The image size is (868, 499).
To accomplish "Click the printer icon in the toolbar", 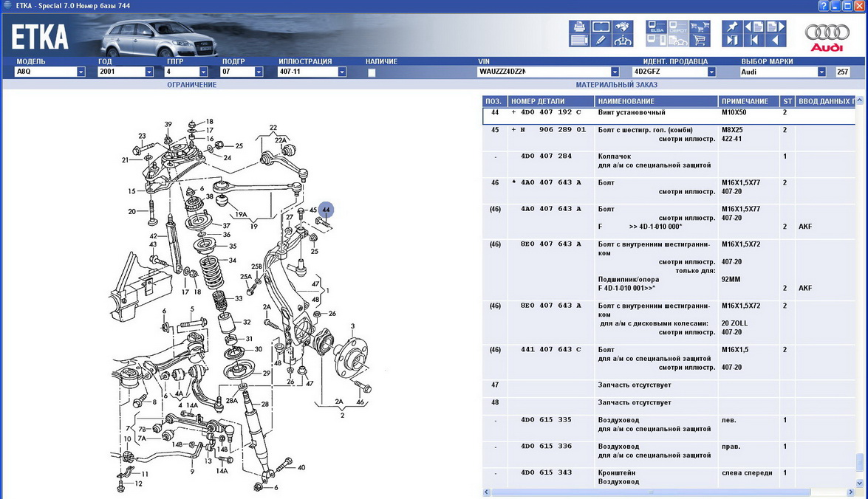I will 579,27.
